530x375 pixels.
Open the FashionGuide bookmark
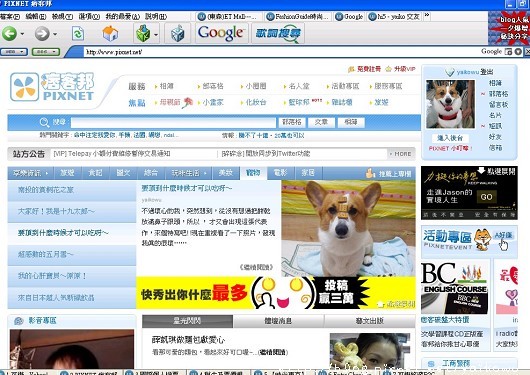pyautogui.click(x=298, y=16)
